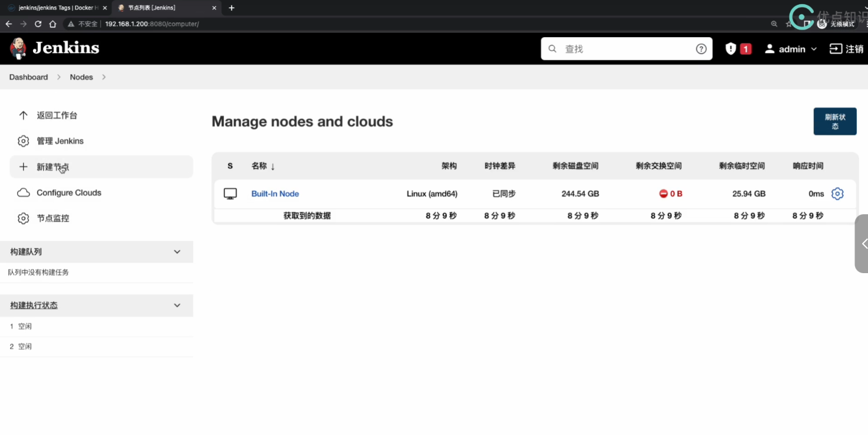Collapse the 构建执行状态 section

[177, 306]
